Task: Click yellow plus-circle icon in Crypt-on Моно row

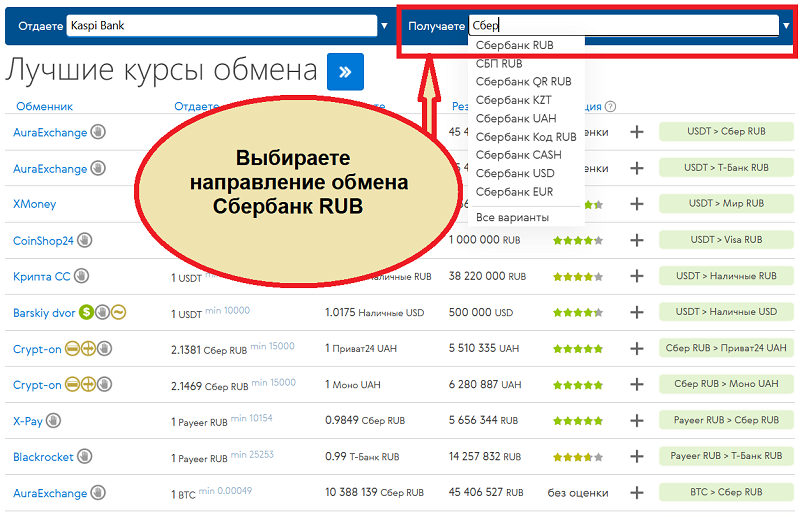Action: pyautogui.click(x=88, y=384)
